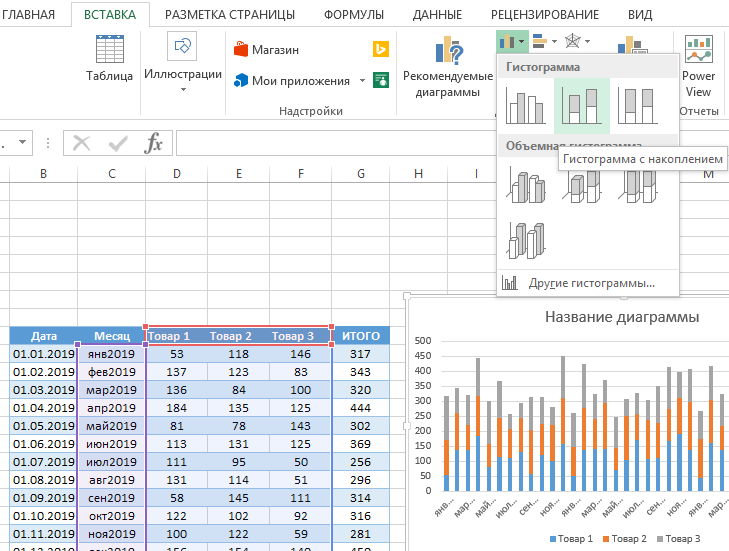Click the fx insert function icon
Screen dimensions: 729x551
pos(153,143)
